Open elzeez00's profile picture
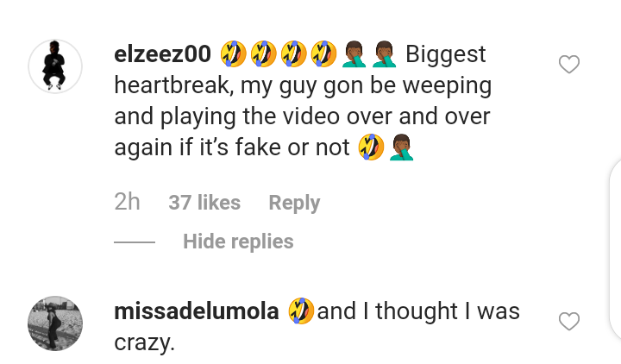This screenshot has height=364, width=621. [x=55, y=66]
